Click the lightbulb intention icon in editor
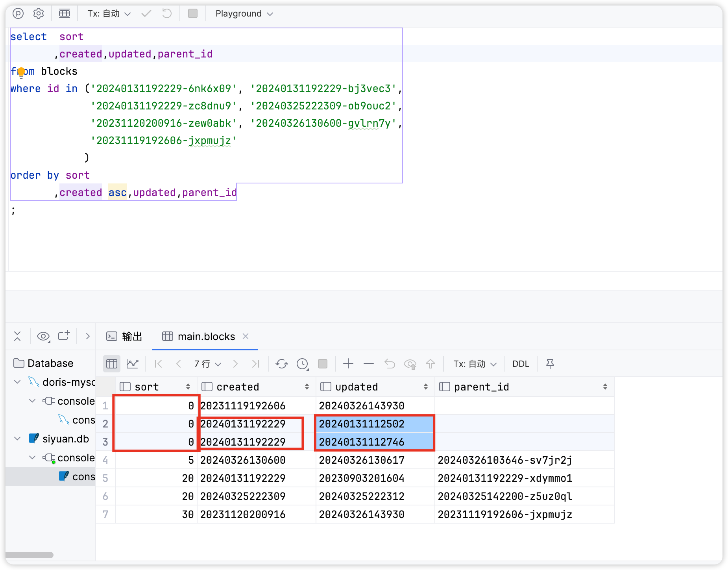 pyautogui.click(x=21, y=72)
